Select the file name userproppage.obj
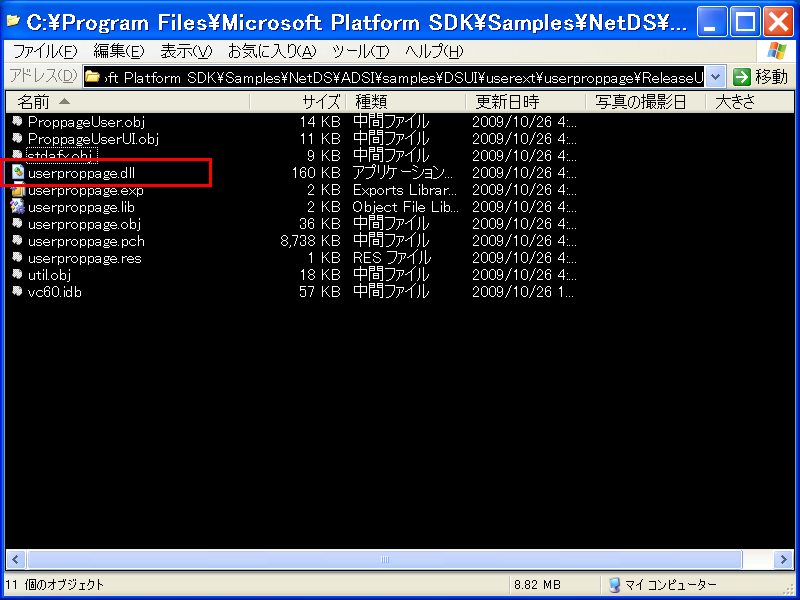The width and height of the screenshot is (800, 600). pos(85,224)
